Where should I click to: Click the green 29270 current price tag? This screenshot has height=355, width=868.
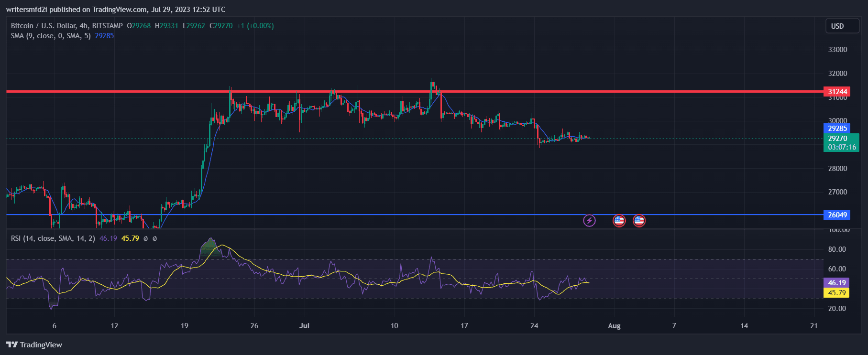[837, 139]
